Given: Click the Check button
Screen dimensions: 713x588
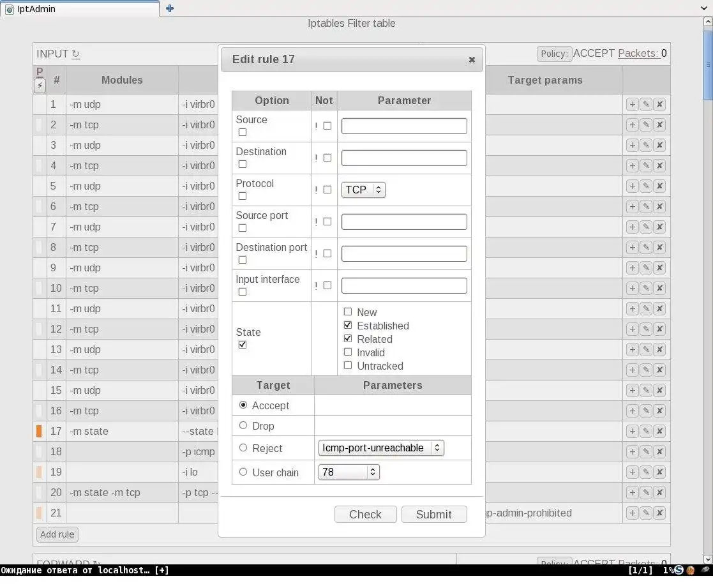Looking at the screenshot, I should coord(365,515).
